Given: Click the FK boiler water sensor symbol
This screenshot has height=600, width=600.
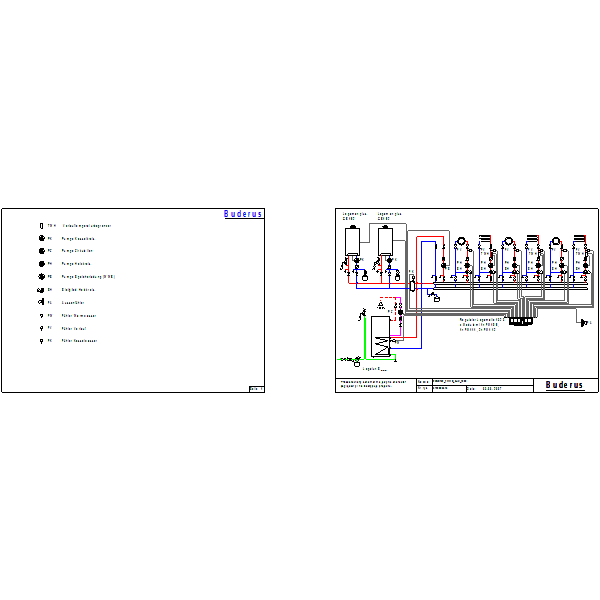Looking at the screenshot, I should coord(41,341).
